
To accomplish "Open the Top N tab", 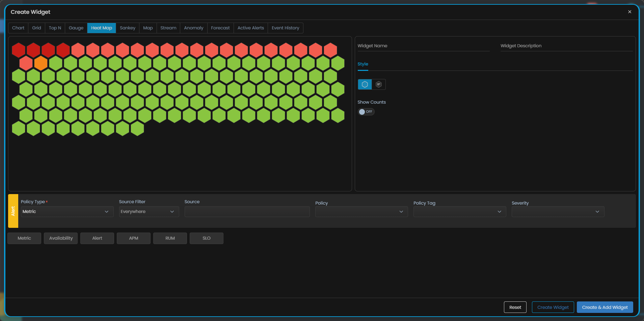I will [x=55, y=28].
